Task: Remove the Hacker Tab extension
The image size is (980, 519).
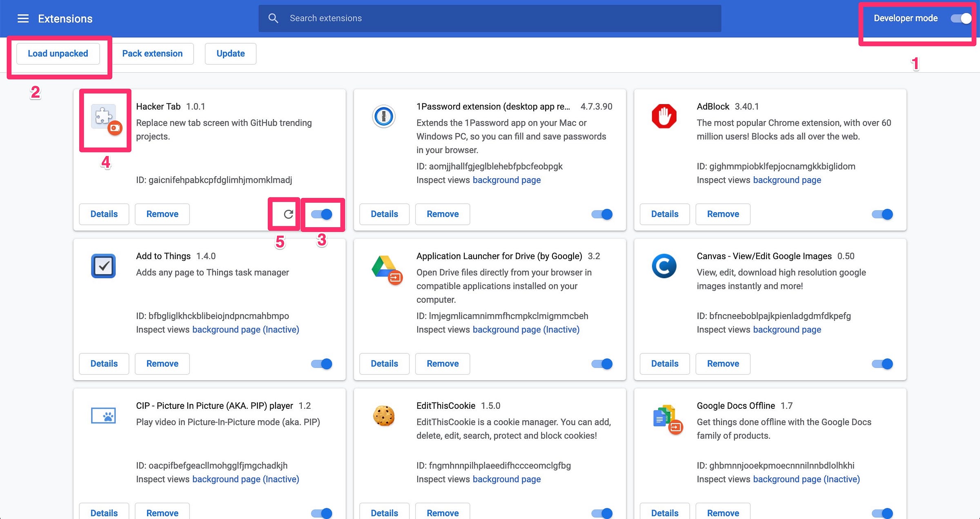Action: point(162,214)
